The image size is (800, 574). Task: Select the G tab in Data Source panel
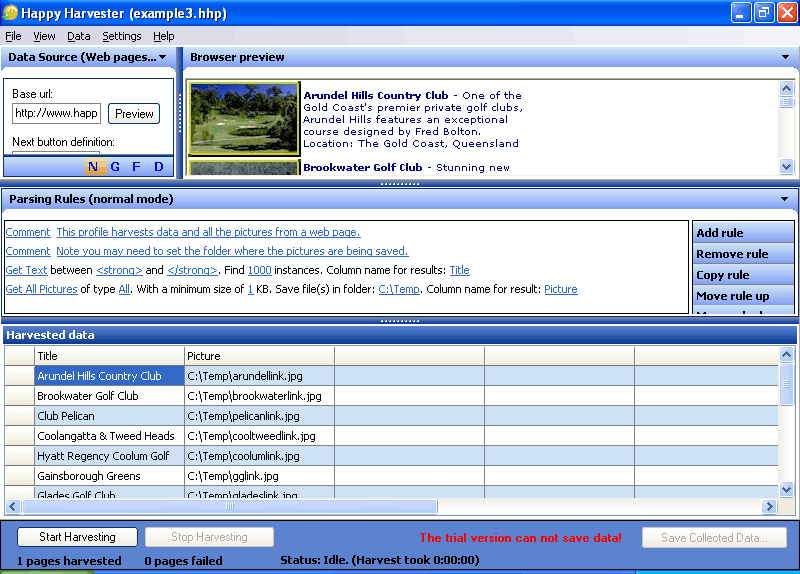click(115, 167)
